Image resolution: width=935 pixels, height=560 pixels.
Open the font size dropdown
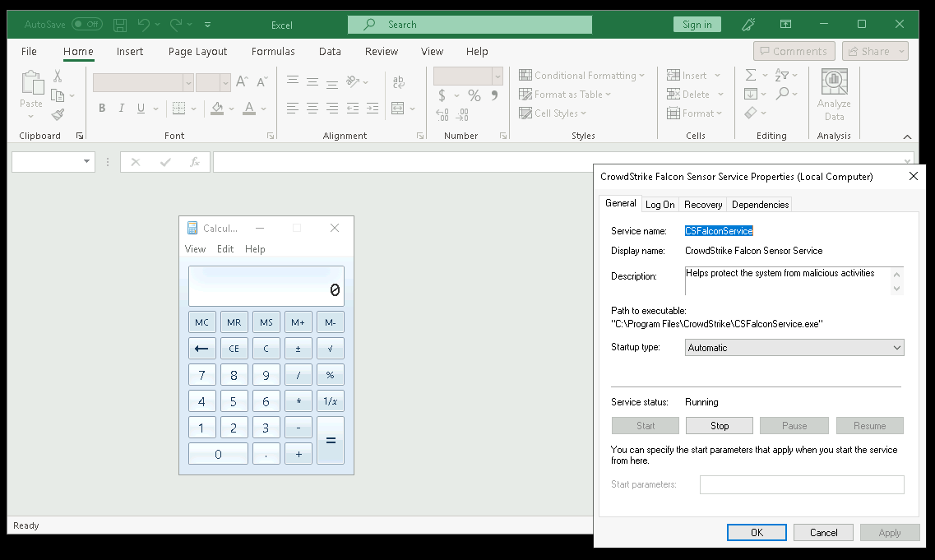point(224,82)
